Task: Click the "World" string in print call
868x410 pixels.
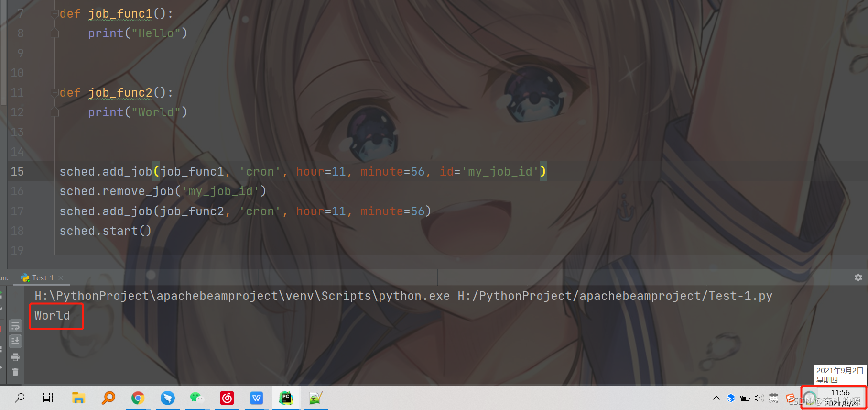Action: tap(156, 112)
